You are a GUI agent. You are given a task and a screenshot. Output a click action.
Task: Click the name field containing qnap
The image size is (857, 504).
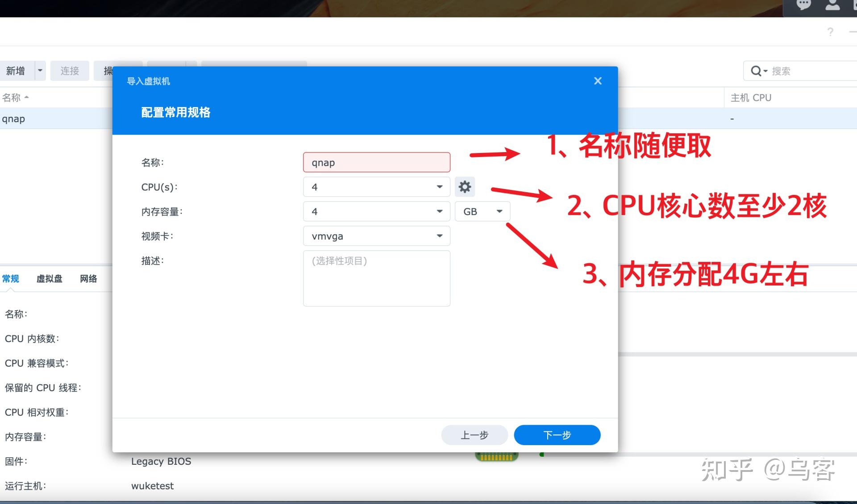click(x=376, y=162)
